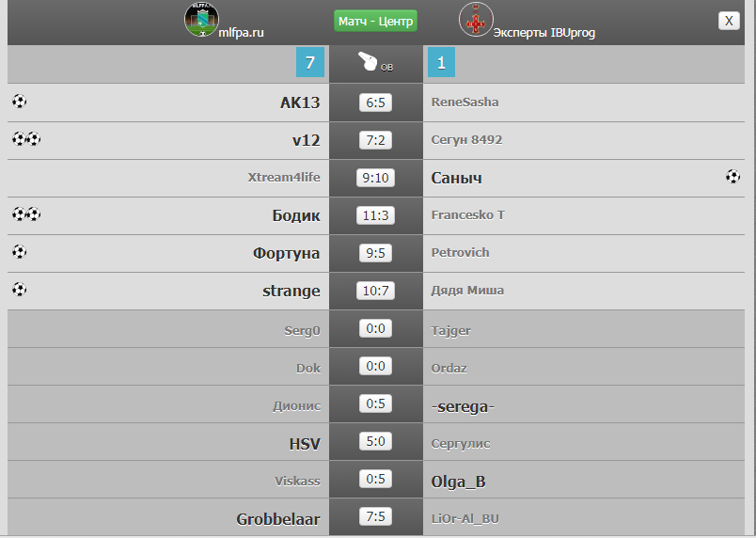Click the soccer ball next to AK13
Viewport: 756px width, 538px height.
20,102
